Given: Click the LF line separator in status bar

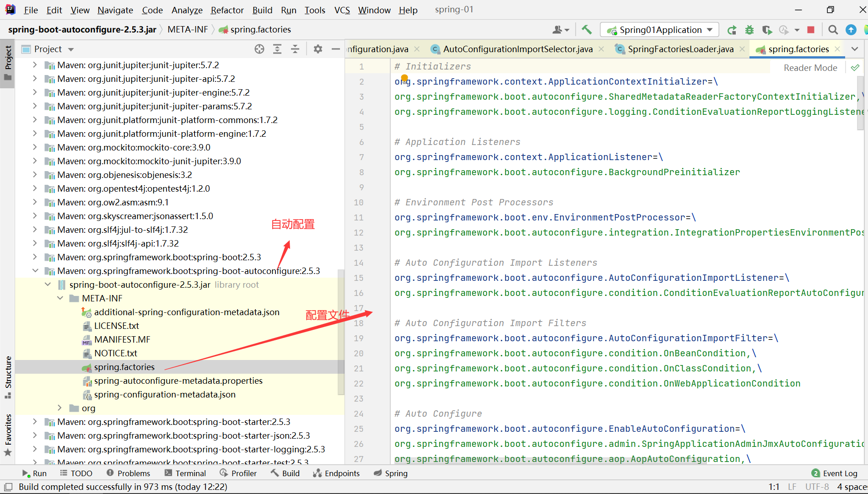Looking at the screenshot, I should [792, 487].
